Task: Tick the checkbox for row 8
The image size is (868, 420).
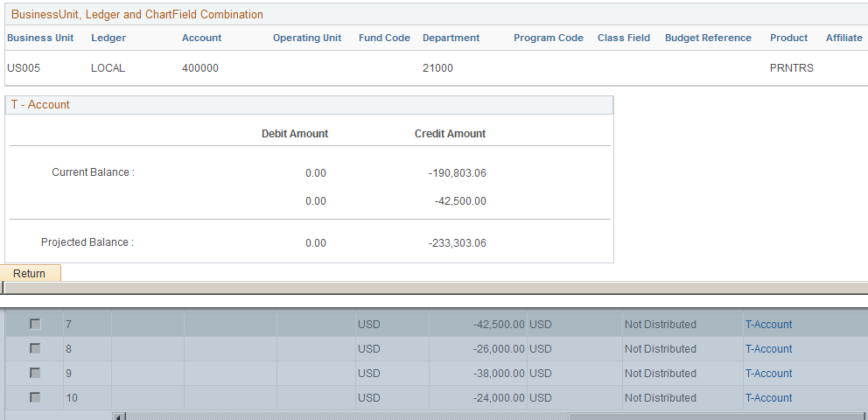Action: pyautogui.click(x=35, y=348)
